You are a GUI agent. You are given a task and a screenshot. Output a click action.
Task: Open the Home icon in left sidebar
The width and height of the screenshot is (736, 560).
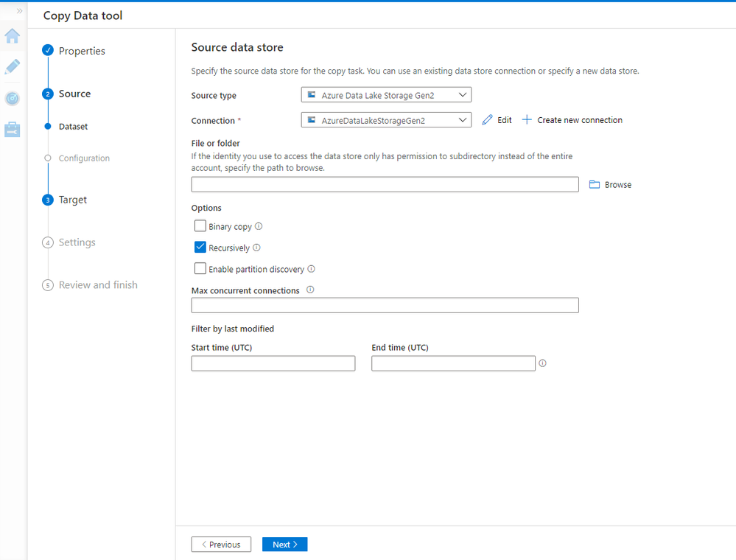[x=13, y=37]
